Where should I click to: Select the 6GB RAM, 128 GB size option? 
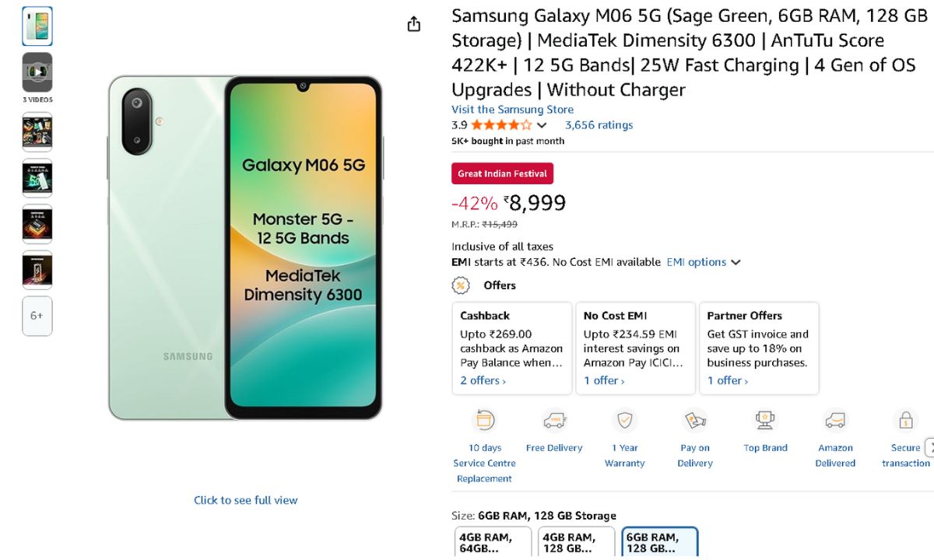click(660, 542)
